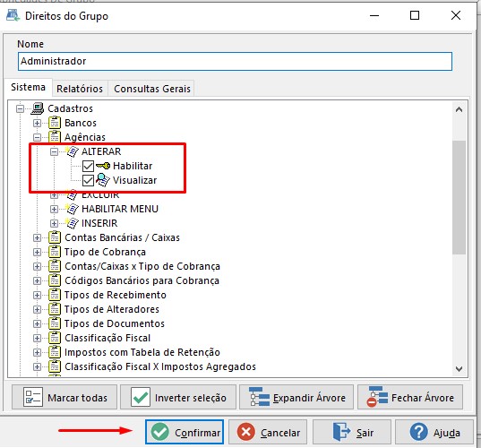
Task: Select Códigos Bancários para Cobrança label
Action: [142, 280]
